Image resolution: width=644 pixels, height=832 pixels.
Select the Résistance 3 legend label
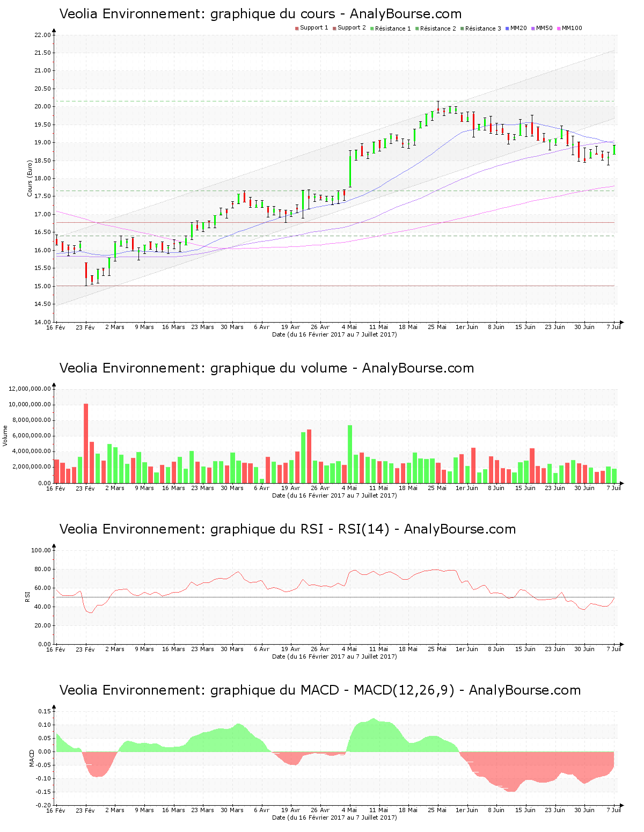point(483,28)
